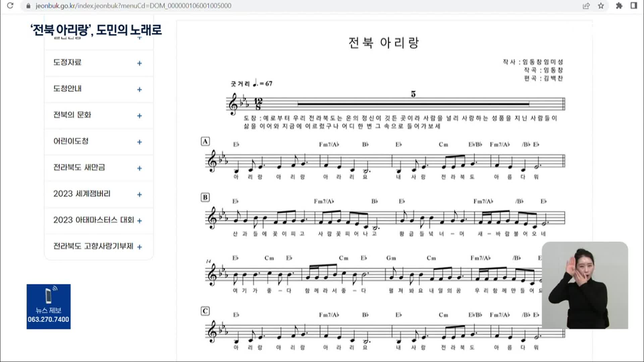Click the 5-bar multirest number
Screen dimensions: 644x362
(x=413, y=94)
